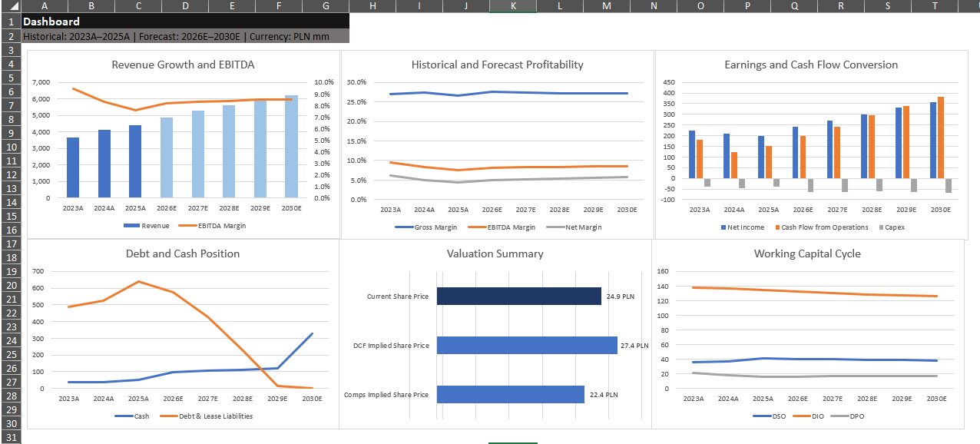Screen dimensions: 980x444
Task: Click the Debt and Cash Position title
Action: point(183,253)
